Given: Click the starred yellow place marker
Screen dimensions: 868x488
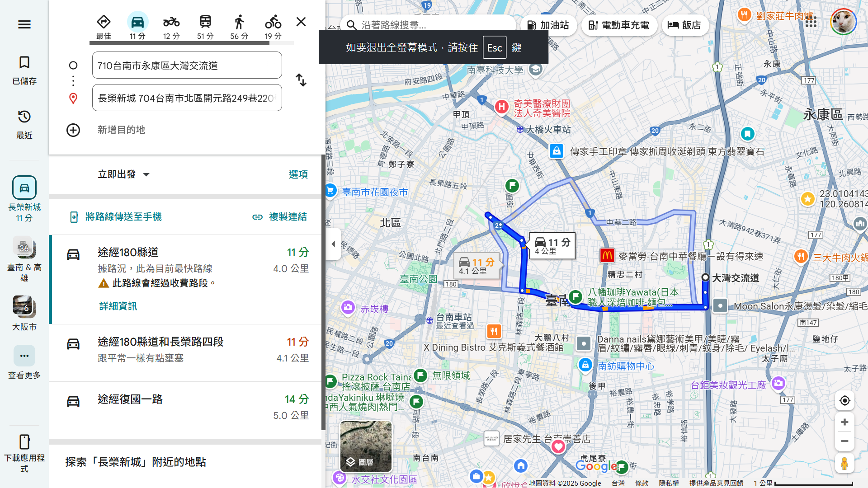Looking at the screenshot, I should (807, 199).
